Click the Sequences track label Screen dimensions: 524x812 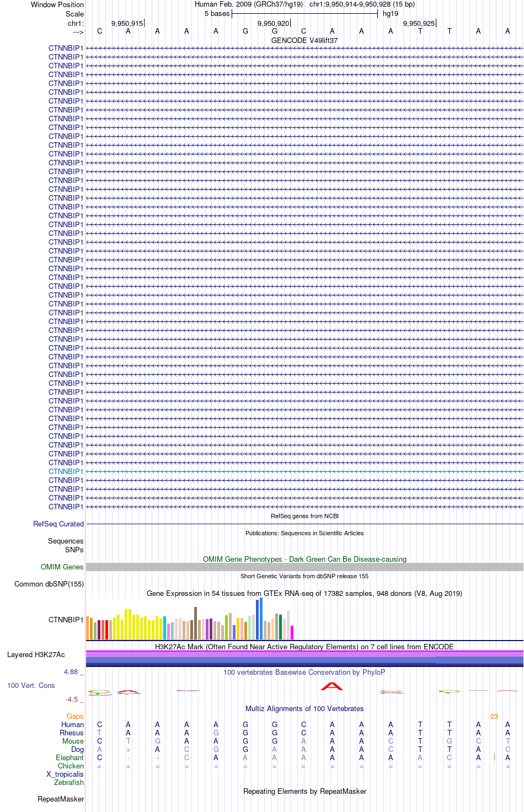coord(66,541)
